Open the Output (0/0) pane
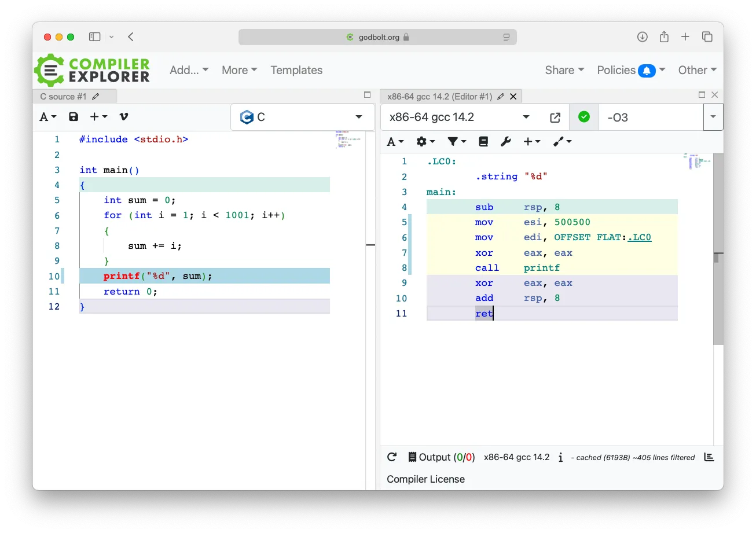 (x=441, y=457)
